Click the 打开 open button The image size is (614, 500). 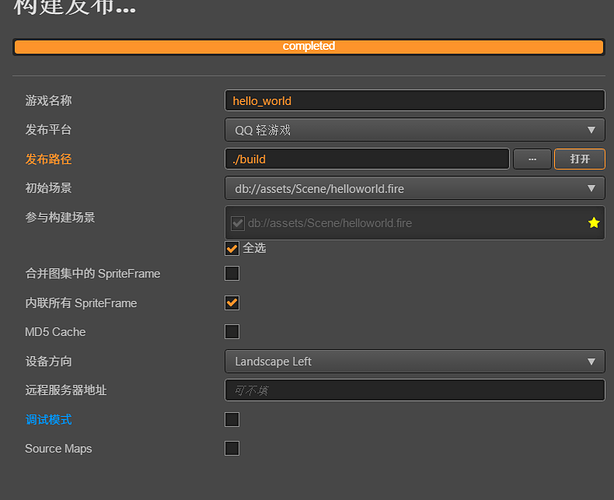[x=579, y=159]
